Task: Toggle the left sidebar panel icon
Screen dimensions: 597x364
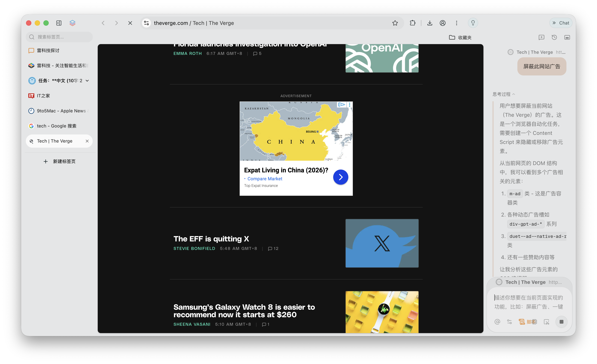Action: tap(59, 23)
